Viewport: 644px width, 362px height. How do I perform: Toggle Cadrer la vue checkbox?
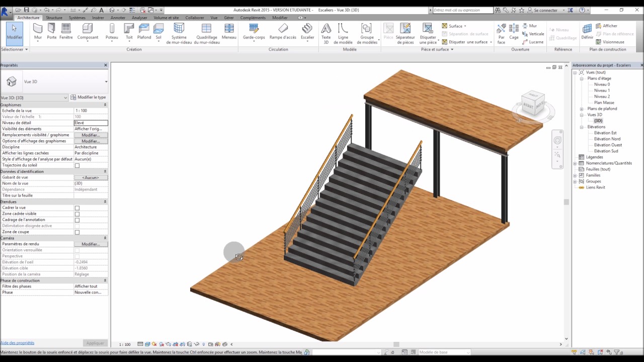[77, 208]
